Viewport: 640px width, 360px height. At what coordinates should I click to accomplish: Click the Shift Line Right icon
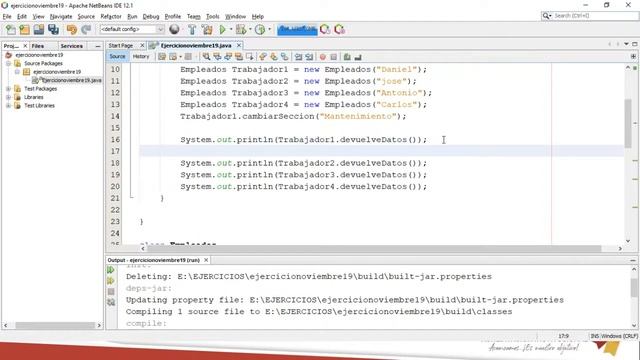pyautogui.click(x=309, y=57)
